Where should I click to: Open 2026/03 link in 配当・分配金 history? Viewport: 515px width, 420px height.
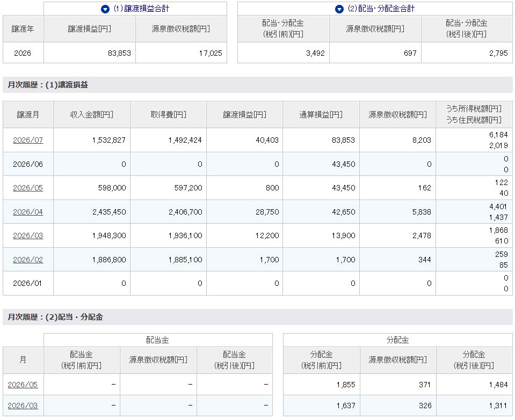pos(23,406)
